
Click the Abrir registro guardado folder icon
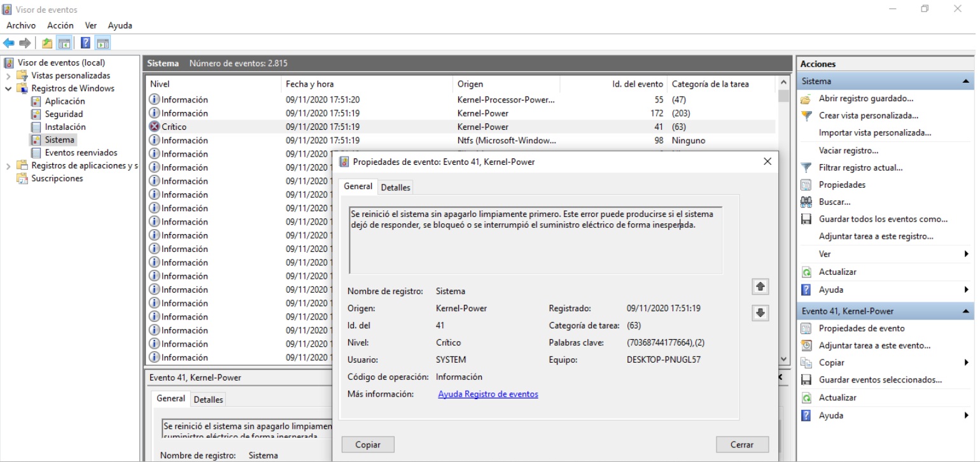pos(806,99)
